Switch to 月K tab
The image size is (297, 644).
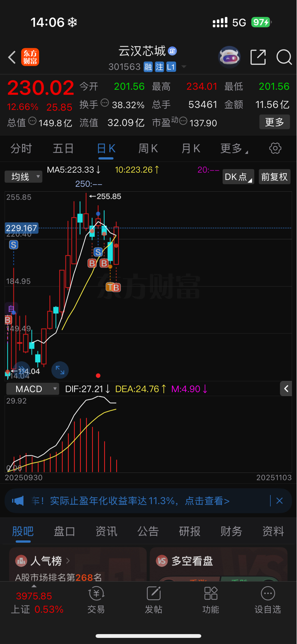191,148
